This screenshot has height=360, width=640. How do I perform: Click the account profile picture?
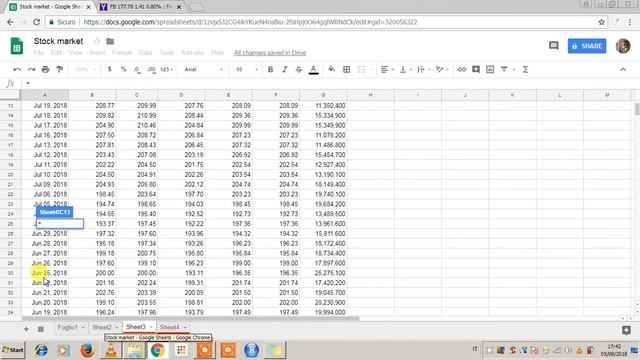tap(623, 46)
